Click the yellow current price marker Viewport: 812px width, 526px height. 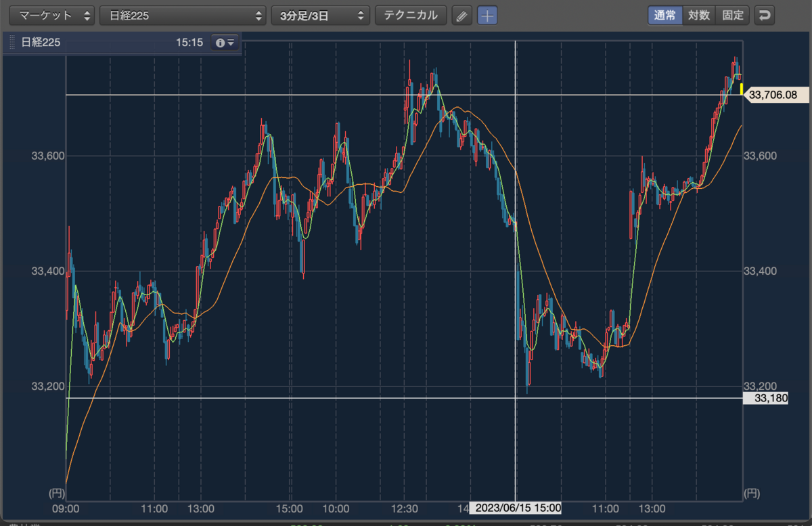[x=742, y=89]
